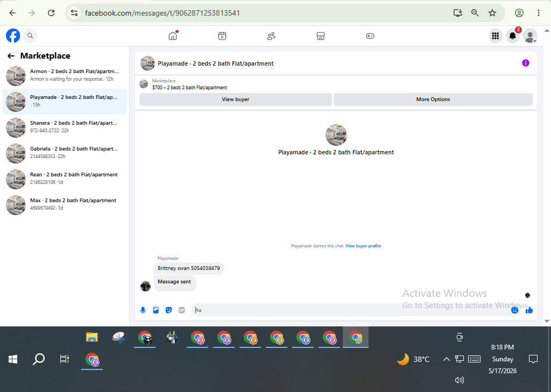Click the Playamade chat header title

point(215,63)
